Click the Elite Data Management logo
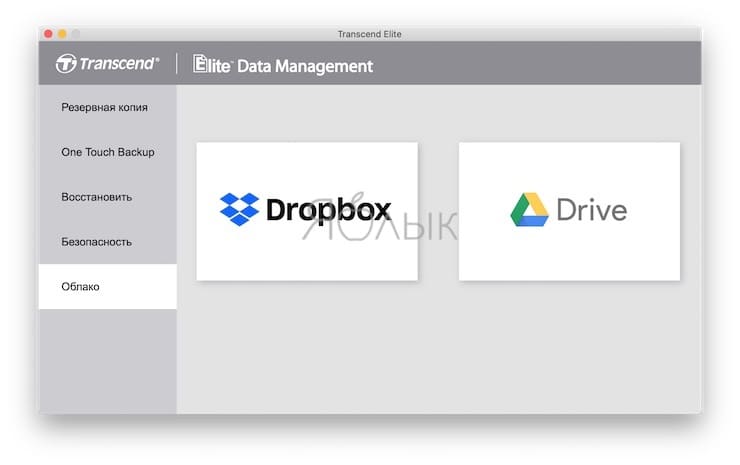This screenshot has width=740, height=465. tap(283, 65)
